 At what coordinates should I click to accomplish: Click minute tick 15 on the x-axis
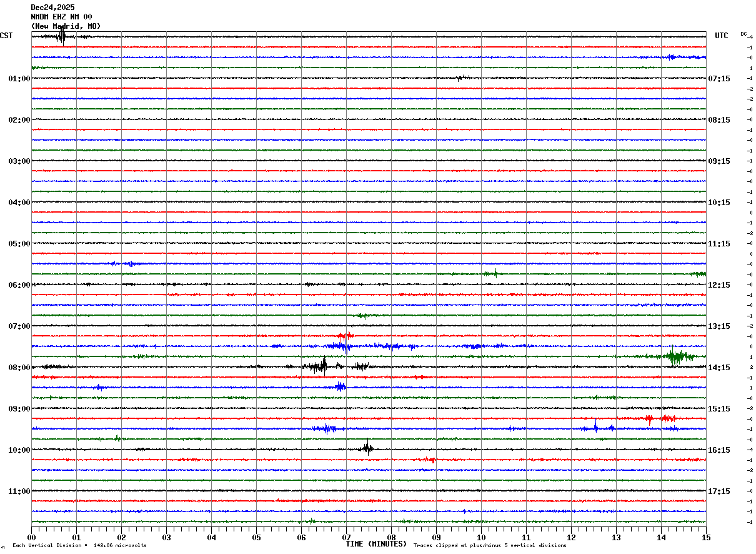[x=706, y=537]
